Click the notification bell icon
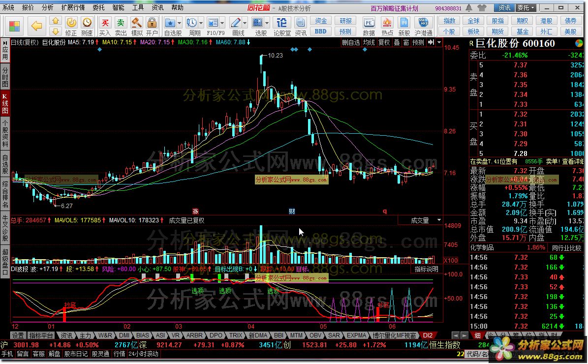588x364 pixels. (469, 7)
